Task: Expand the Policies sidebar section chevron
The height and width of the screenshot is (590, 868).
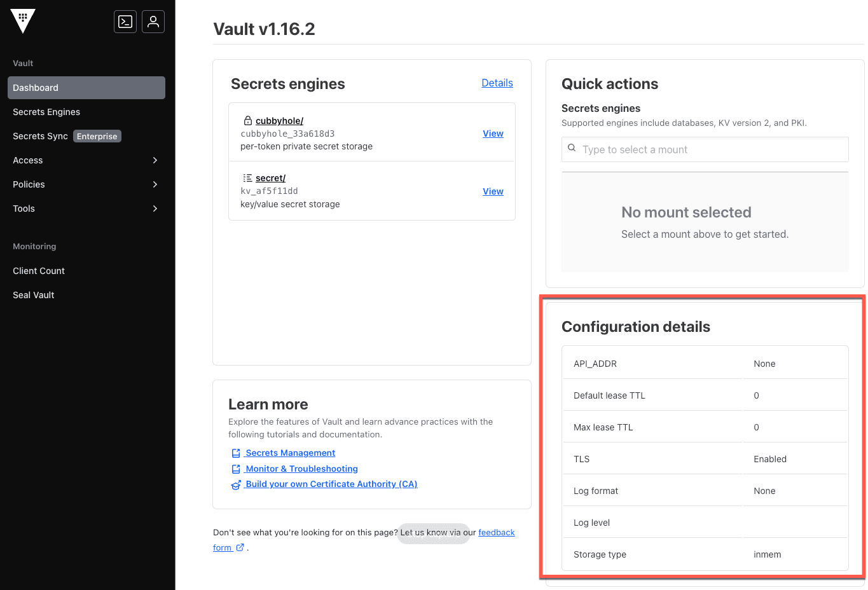Action: pos(155,184)
